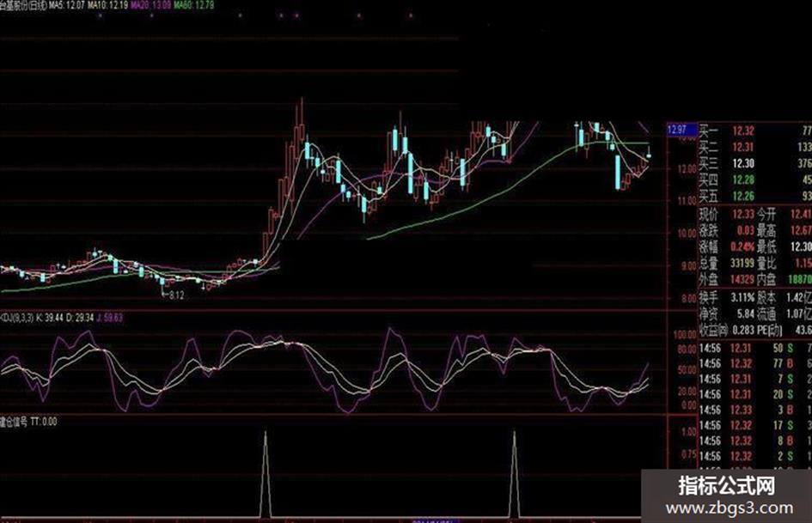The height and width of the screenshot is (523, 812).
Task: Click the 流通 1.07亿 float field
Action: tap(784, 313)
